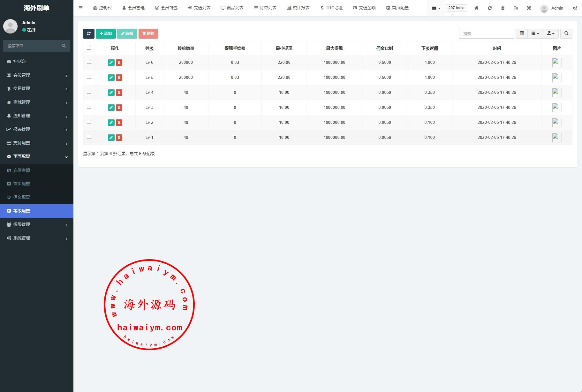Click the green edit icon for Lv 6

click(111, 63)
